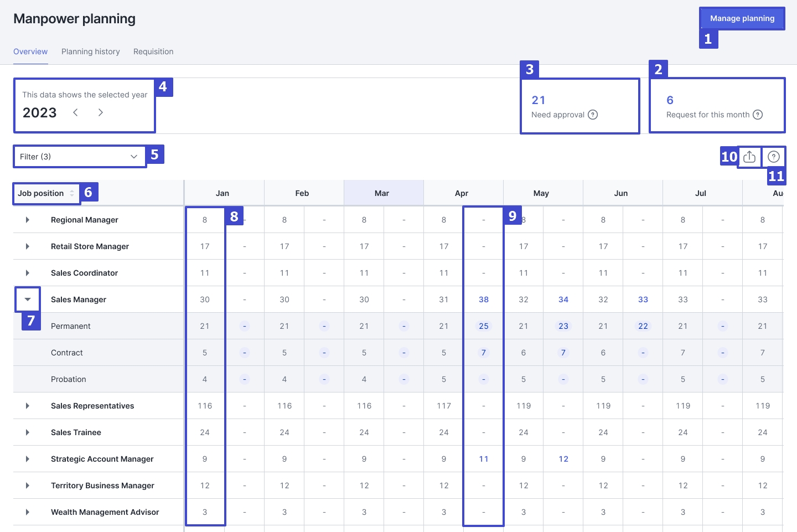Click the Mar month column header
The image size is (797, 532).
tap(382, 193)
